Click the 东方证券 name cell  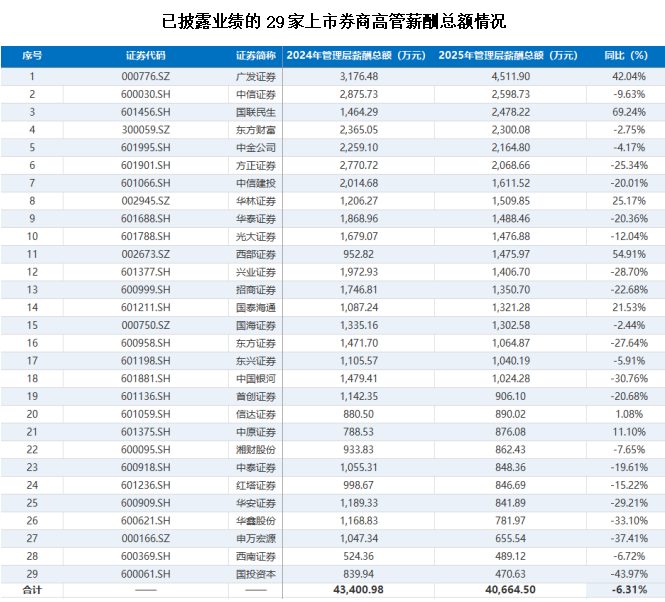pos(256,343)
